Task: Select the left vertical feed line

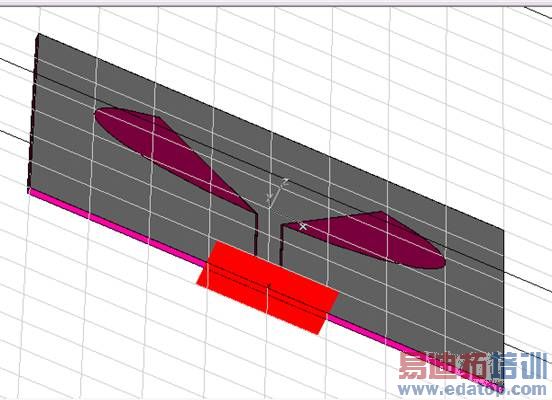Action: pos(255,232)
